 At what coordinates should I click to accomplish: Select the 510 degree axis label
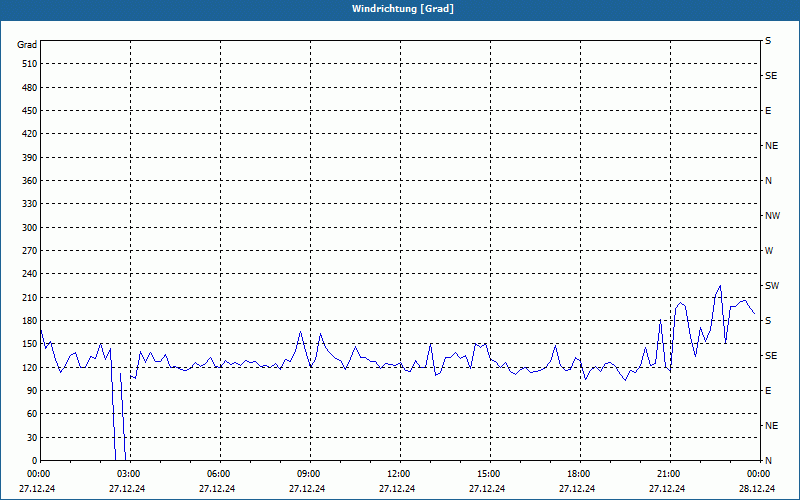pyautogui.click(x=29, y=64)
